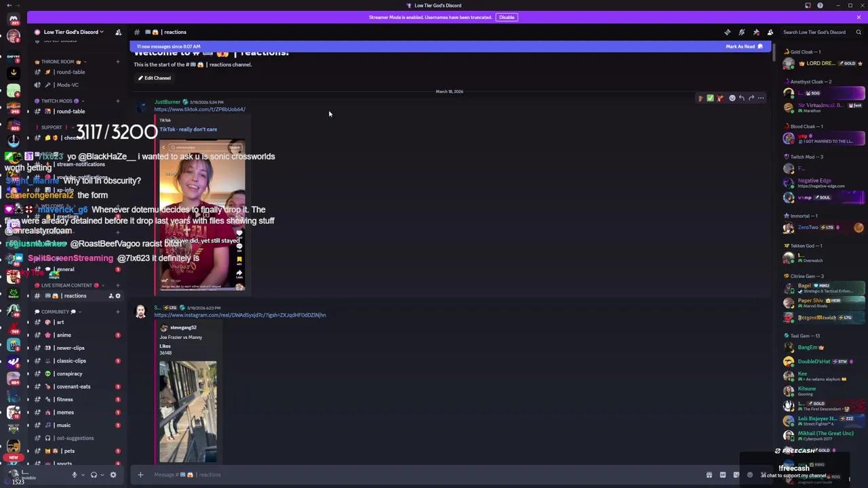
Task: Dismiss the Streamer Mode banner
Action: coord(859,17)
